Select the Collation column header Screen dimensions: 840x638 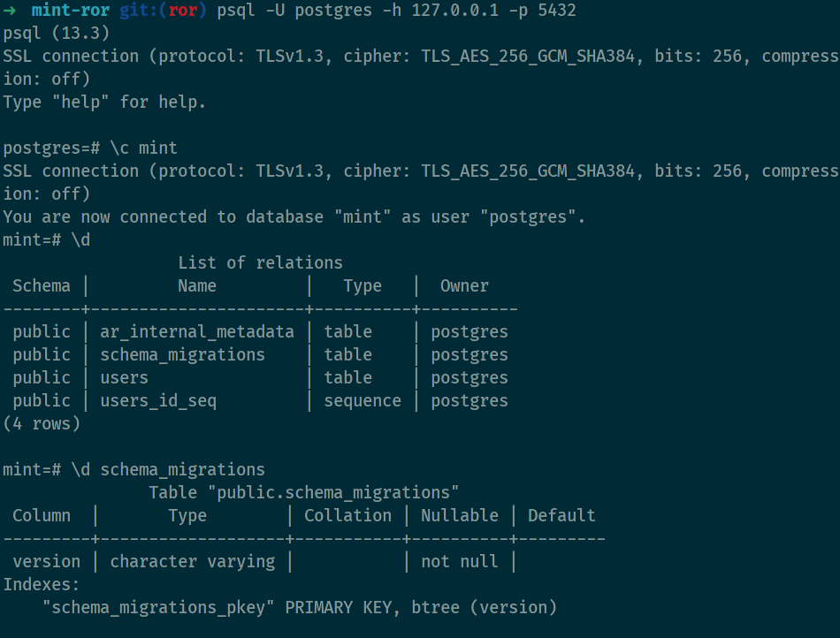point(347,516)
